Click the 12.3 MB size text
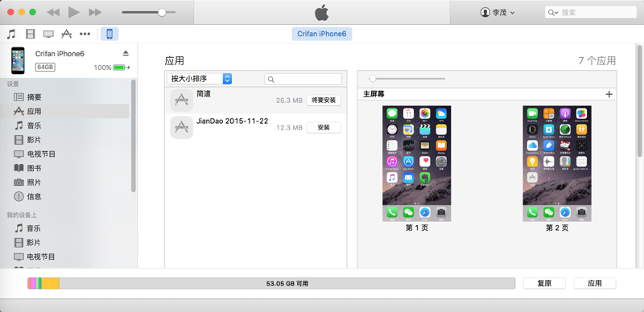The width and height of the screenshot is (644, 312). pyautogui.click(x=289, y=128)
